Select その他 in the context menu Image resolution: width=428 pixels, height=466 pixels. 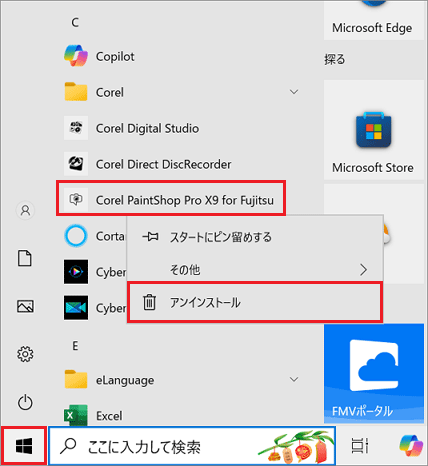click(x=255, y=269)
